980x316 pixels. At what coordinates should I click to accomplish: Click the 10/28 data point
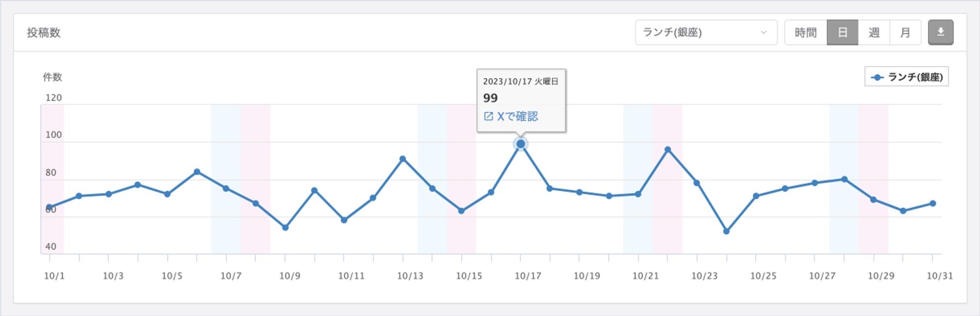pos(844,180)
